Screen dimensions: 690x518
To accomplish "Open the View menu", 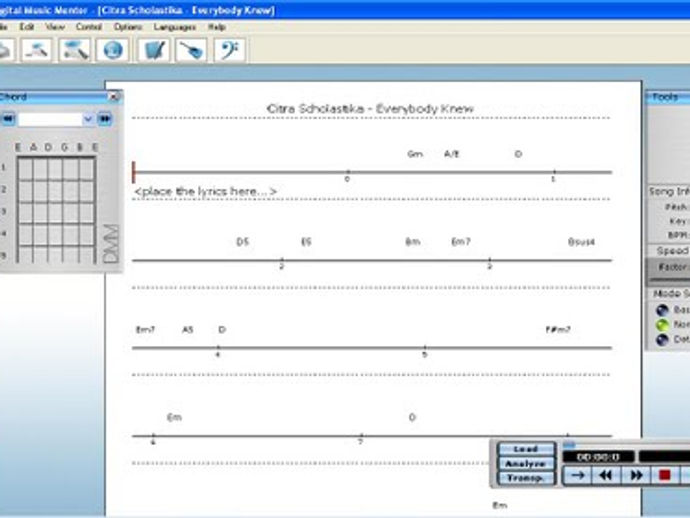I will (x=55, y=27).
